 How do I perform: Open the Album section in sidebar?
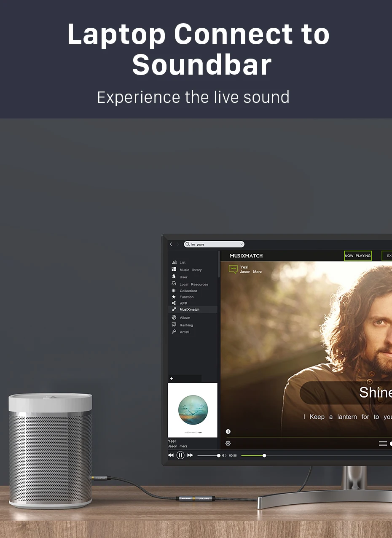tap(185, 317)
